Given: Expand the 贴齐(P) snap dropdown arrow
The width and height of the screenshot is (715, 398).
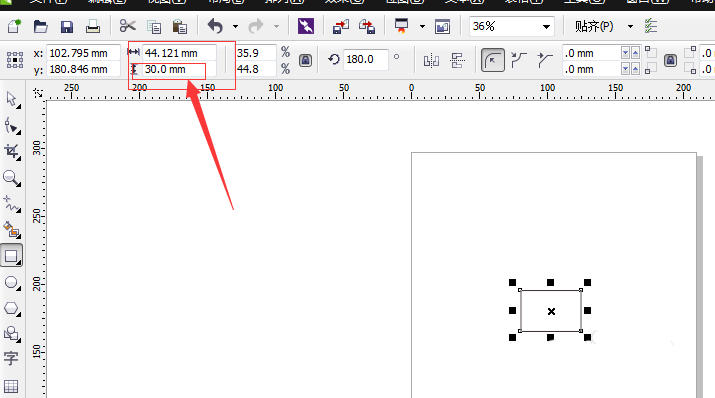Looking at the screenshot, I should pyautogui.click(x=631, y=26).
